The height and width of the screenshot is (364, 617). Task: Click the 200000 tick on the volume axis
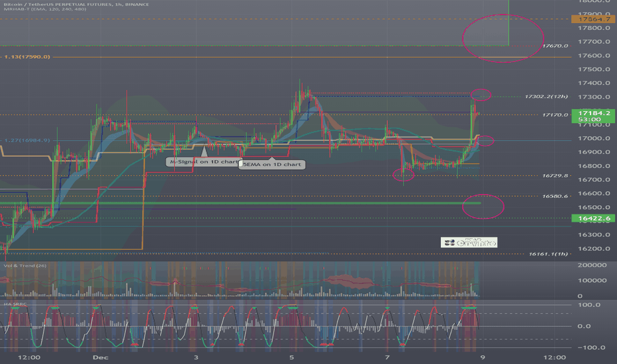click(592, 265)
